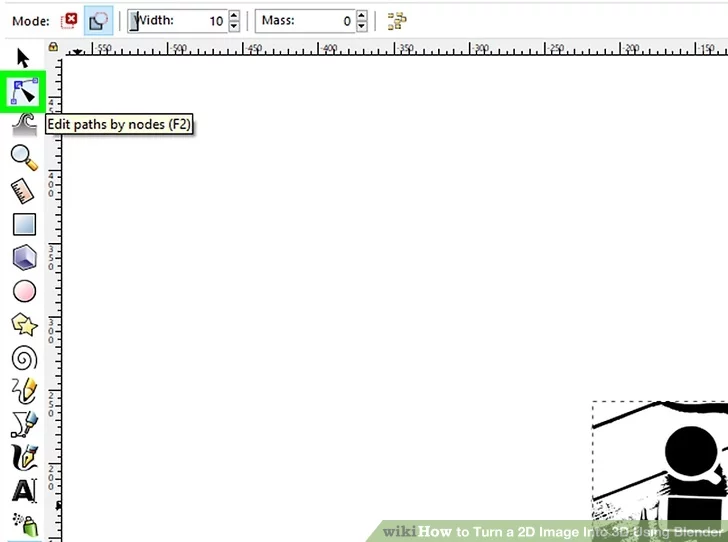Select the Spiral tool
This screenshot has width=728, height=542.
(x=24, y=358)
